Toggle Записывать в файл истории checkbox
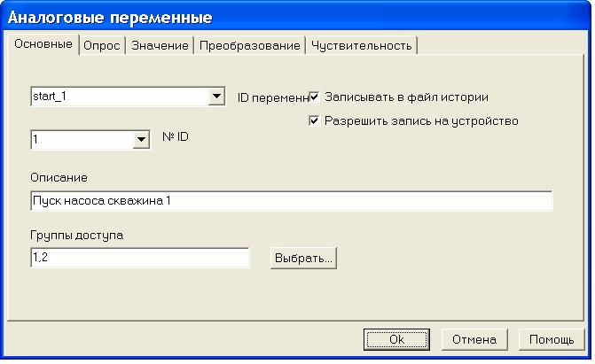Viewport: 595px width, 364px height. coord(315,97)
